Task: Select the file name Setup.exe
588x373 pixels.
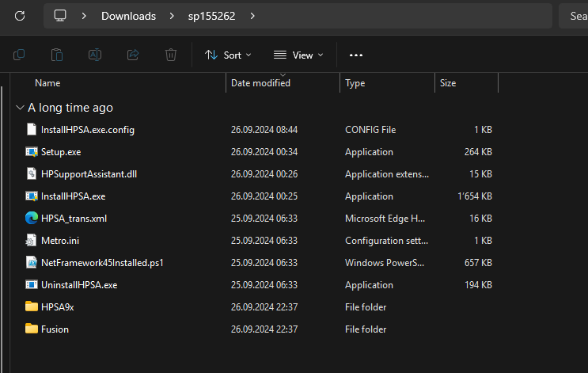Action: tap(61, 152)
